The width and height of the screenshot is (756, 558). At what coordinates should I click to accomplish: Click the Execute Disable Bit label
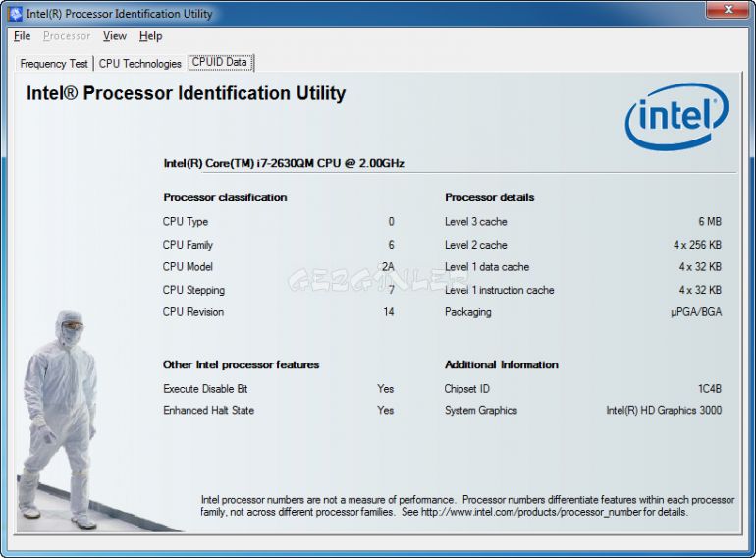(205, 389)
